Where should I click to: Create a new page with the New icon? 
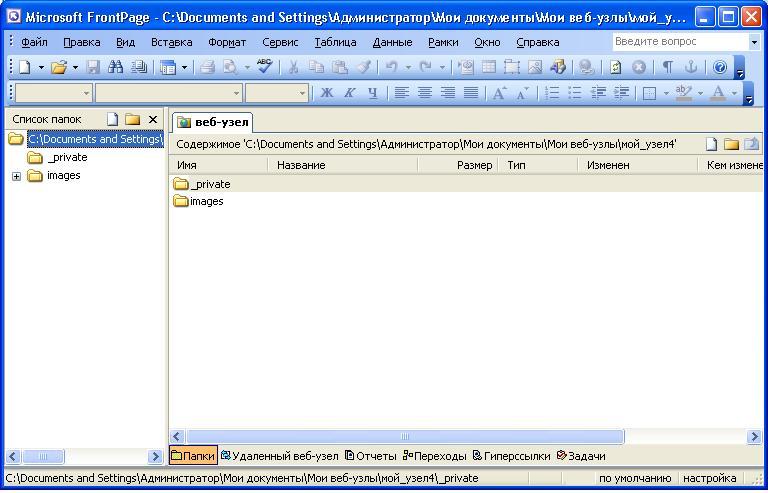coord(24,67)
